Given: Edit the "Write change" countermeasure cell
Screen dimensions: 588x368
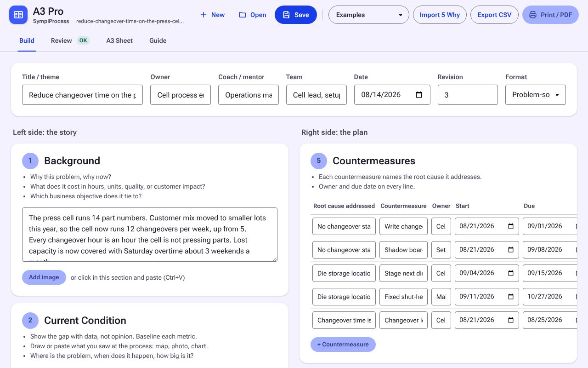Looking at the screenshot, I should pyautogui.click(x=404, y=226).
